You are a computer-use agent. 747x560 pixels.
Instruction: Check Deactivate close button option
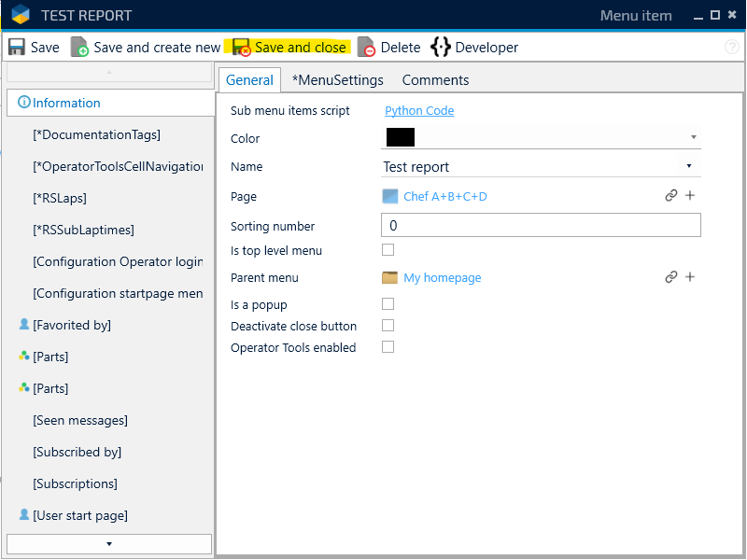coord(388,326)
